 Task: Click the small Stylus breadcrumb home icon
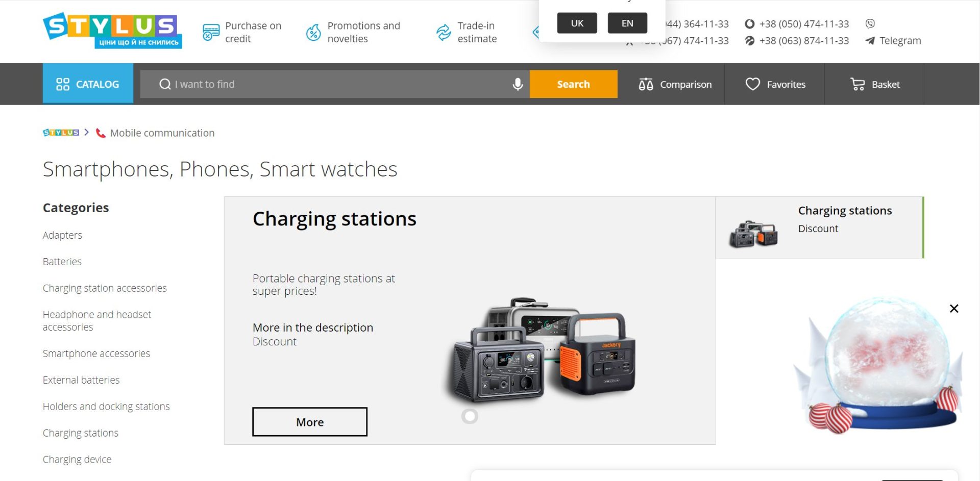pos(61,133)
